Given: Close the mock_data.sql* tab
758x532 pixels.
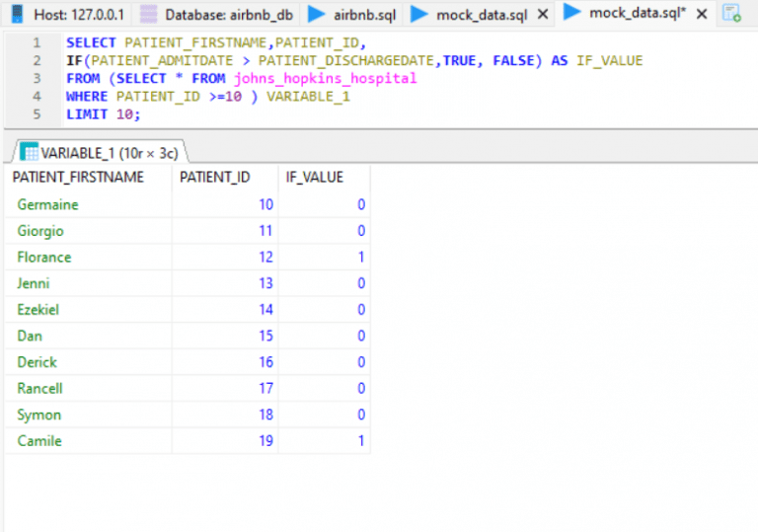Looking at the screenshot, I should pos(702,14).
